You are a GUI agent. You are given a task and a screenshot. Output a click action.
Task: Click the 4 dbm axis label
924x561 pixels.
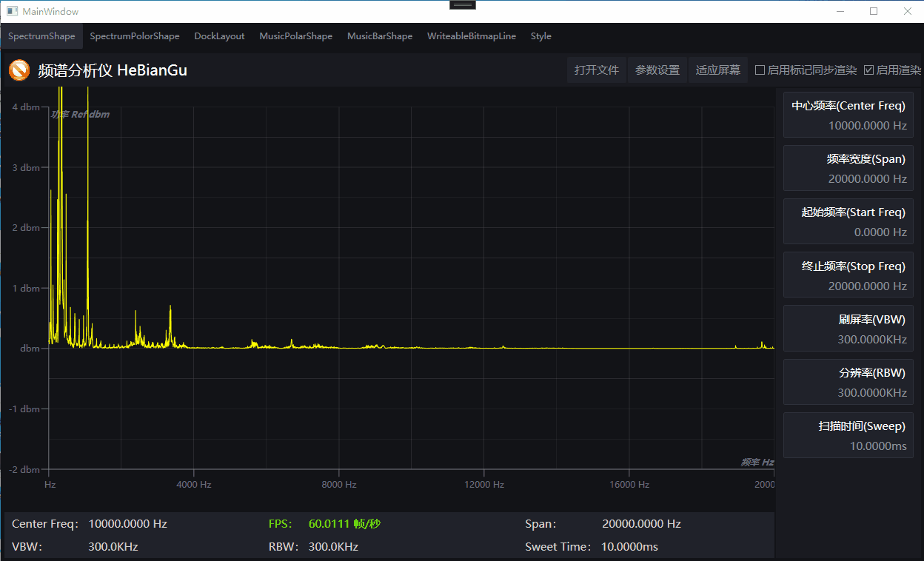click(x=26, y=107)
